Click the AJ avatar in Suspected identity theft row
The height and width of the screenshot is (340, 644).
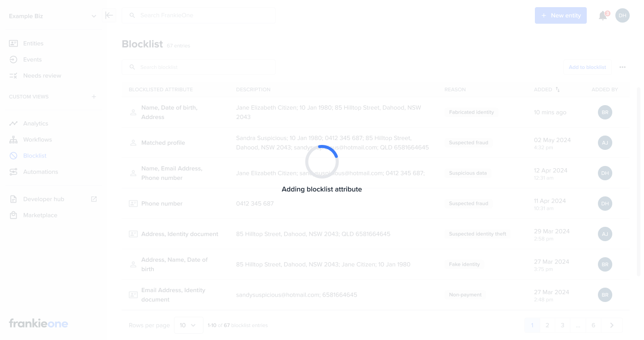point(605,234)
